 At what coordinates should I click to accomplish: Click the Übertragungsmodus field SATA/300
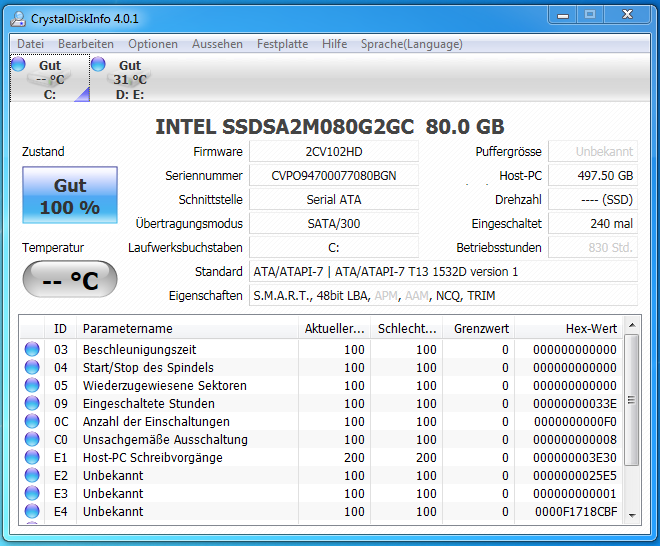334,224
